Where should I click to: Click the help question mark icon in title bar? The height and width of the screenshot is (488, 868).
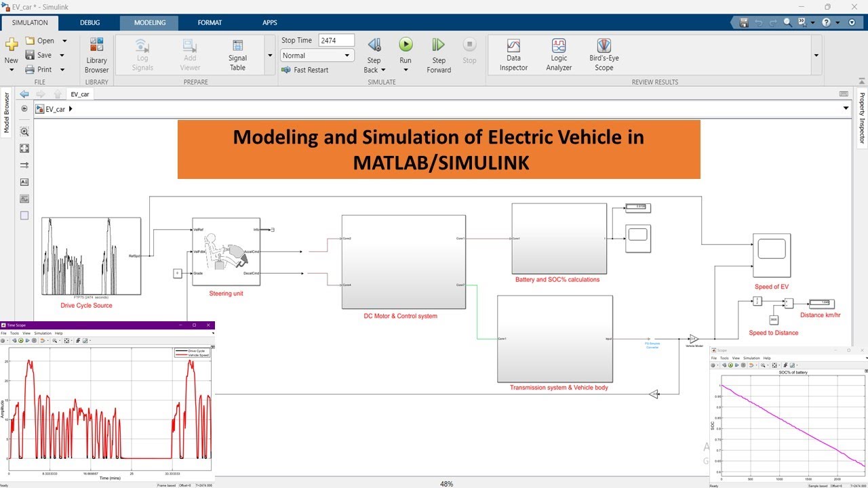pyautogui.click(x=826, y=22)
